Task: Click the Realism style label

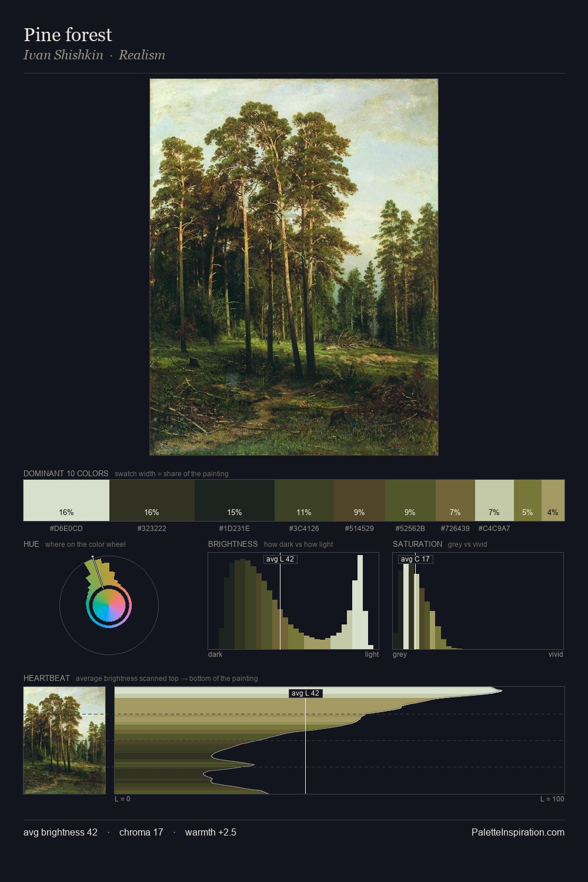Action: pyautogui.click(x=142, y=55)
